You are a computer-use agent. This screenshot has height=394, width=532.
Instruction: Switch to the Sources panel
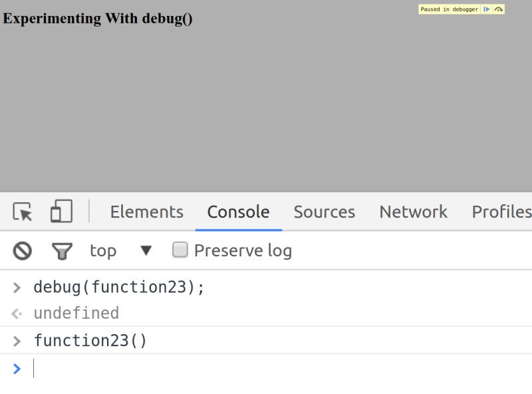[x=324, y=212]
